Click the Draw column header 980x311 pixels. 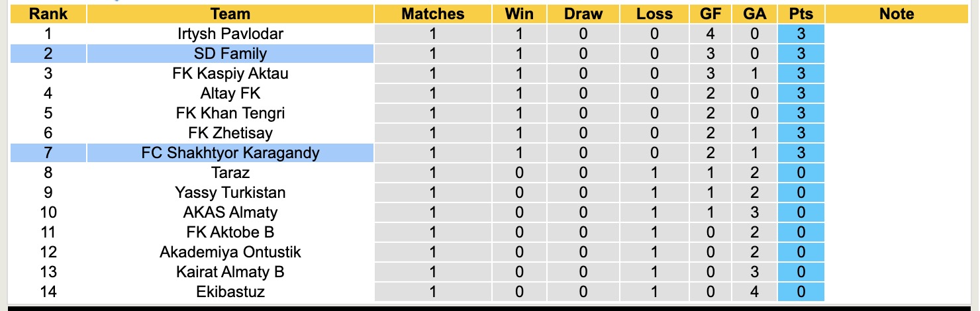tap(583, 14)
